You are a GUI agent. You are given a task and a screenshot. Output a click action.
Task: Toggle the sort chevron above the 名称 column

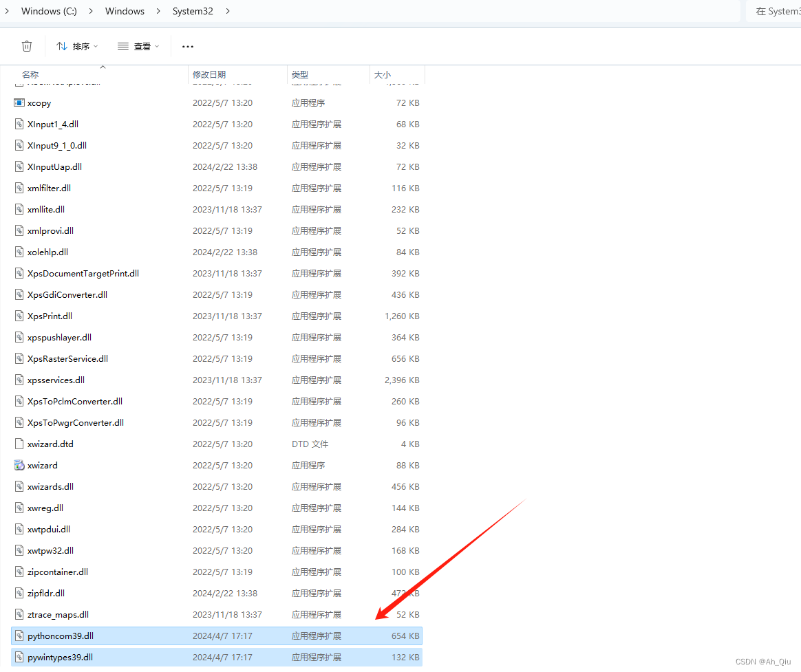click(102, 68)
